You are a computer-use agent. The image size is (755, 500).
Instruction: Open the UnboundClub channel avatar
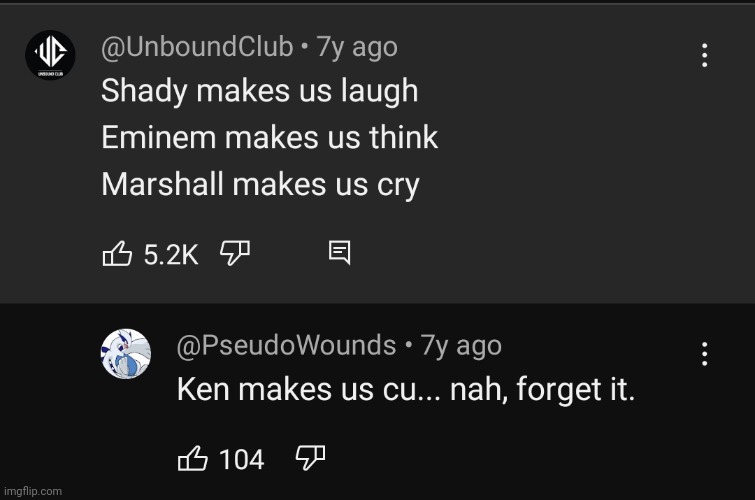[x=50, y=57]
